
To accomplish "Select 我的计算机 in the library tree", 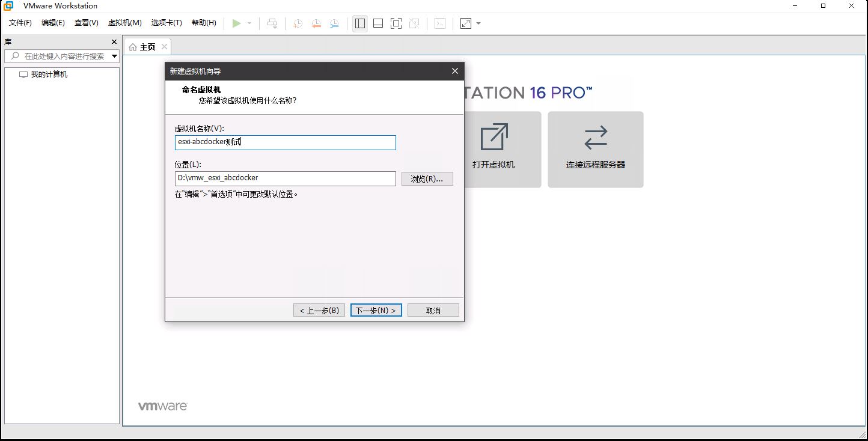I will point(49,75).
